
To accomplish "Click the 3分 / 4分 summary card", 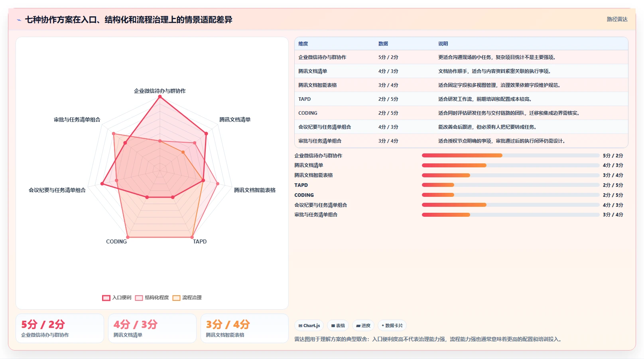I will (245, 328).
